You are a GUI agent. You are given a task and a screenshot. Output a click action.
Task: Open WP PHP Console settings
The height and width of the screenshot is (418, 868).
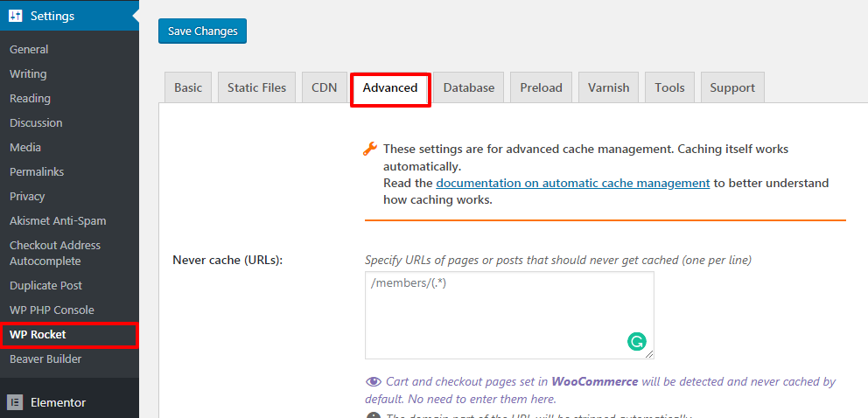[x=52, y=310]
